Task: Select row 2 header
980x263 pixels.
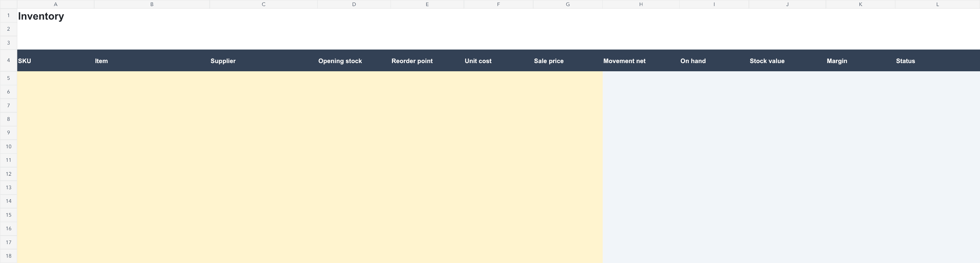Action: click(8, 29)
